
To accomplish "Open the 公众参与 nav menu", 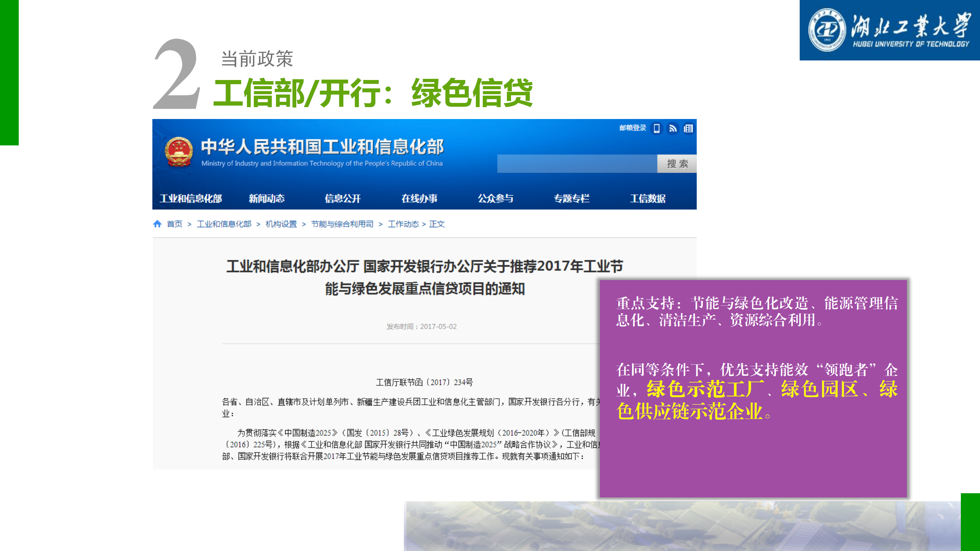I will [x=495, y=199].
